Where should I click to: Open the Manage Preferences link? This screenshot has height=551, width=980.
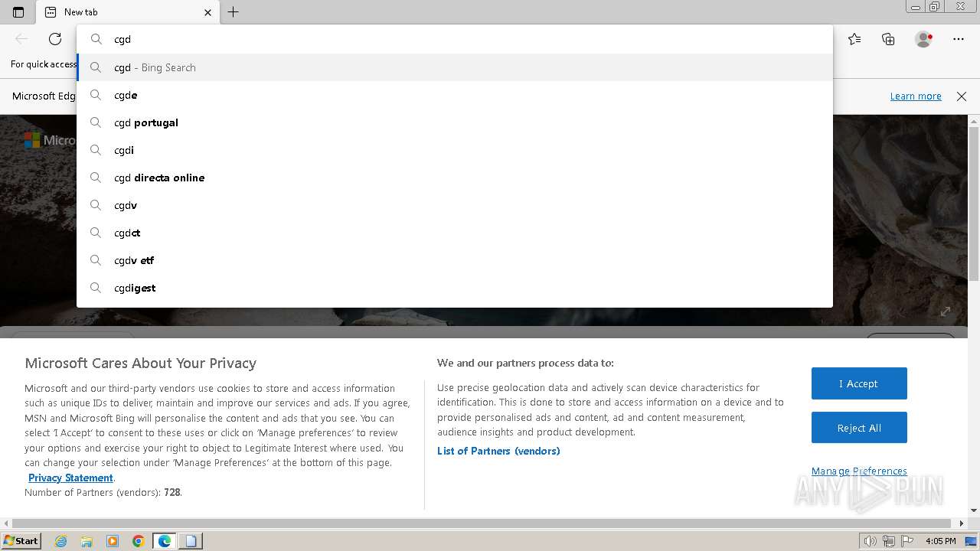point(859,471)
